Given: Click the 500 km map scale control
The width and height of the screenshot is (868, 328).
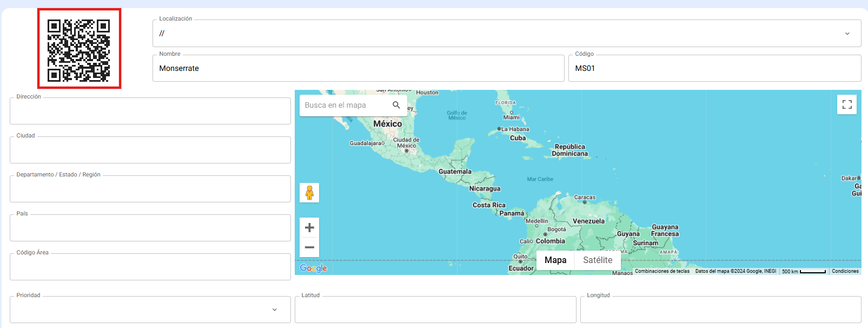Looking at the screenshot, I should [x=804, y=271].
